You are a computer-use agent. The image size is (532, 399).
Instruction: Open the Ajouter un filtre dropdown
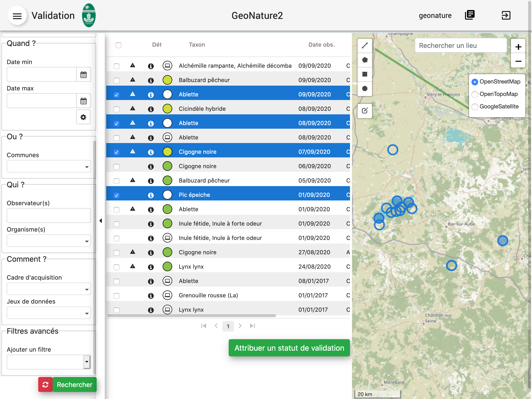click(49, 362)
